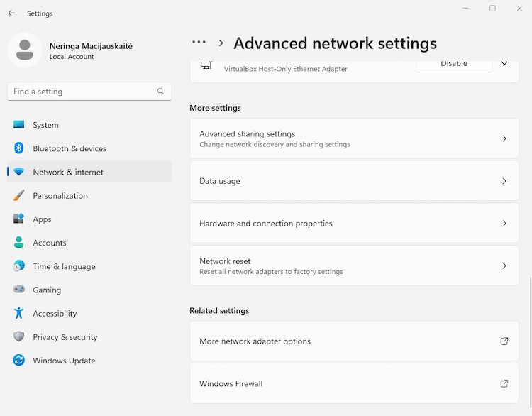This screenshot has width=532, height=416.
Task: Open the System settings category
Action: tap(89, 125)
